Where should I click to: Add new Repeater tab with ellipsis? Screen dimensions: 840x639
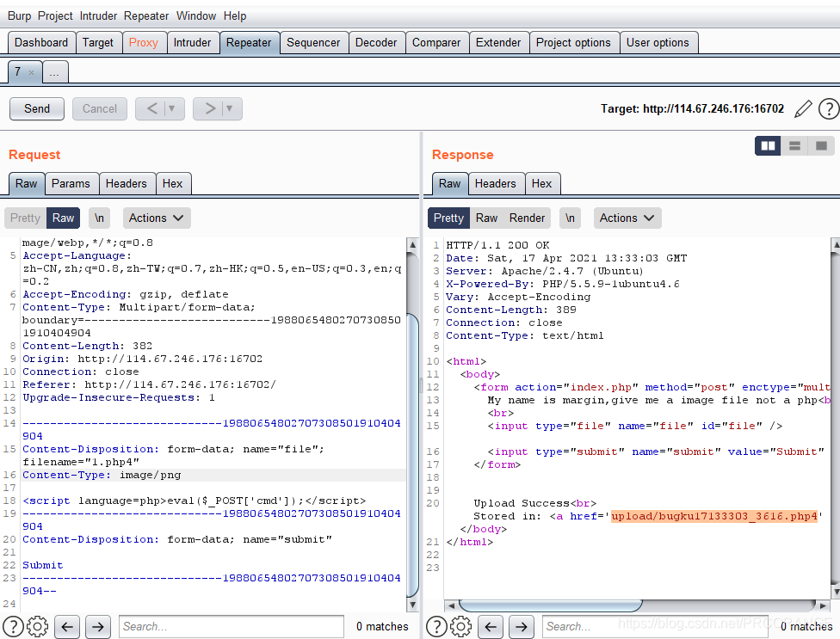point(54,72)
